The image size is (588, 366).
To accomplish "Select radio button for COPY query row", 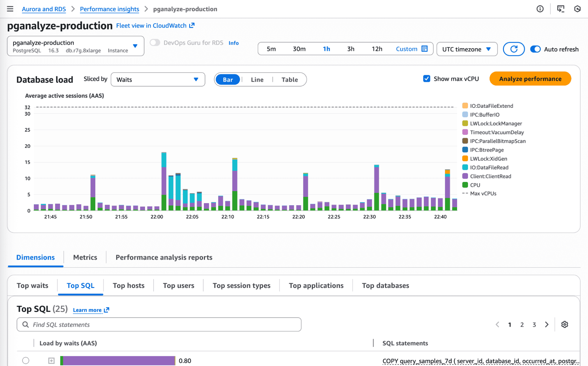I will (26, 360).
